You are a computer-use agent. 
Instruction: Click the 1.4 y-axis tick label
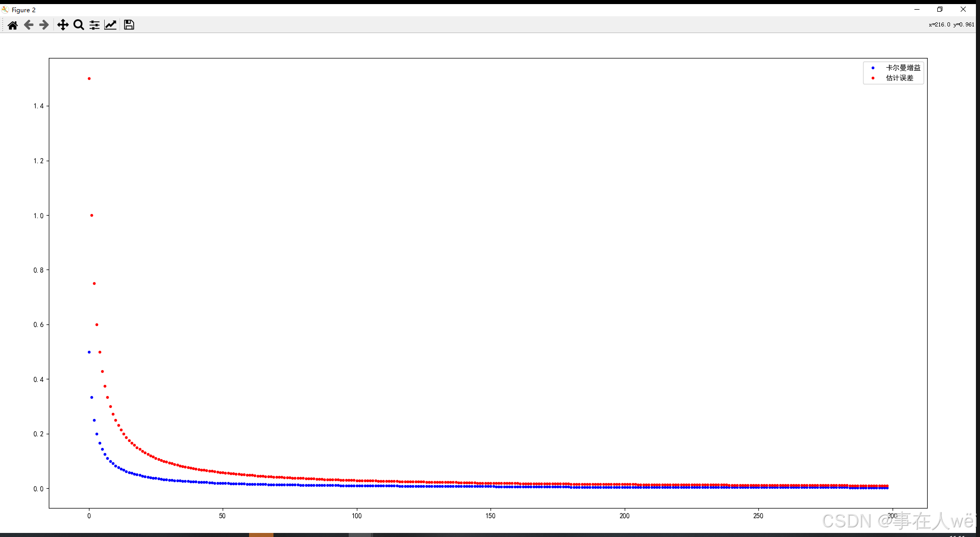click(x=39, y=106)
